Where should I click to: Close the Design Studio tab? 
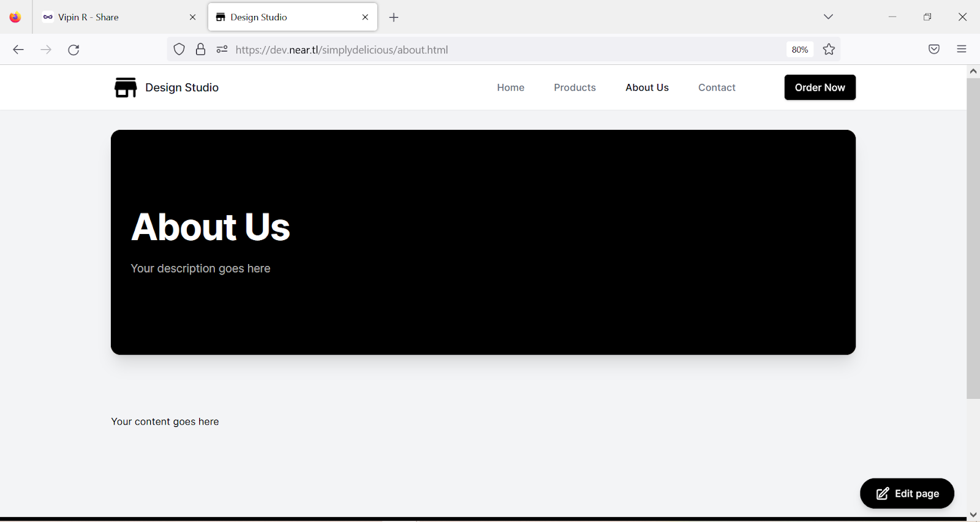365,17
